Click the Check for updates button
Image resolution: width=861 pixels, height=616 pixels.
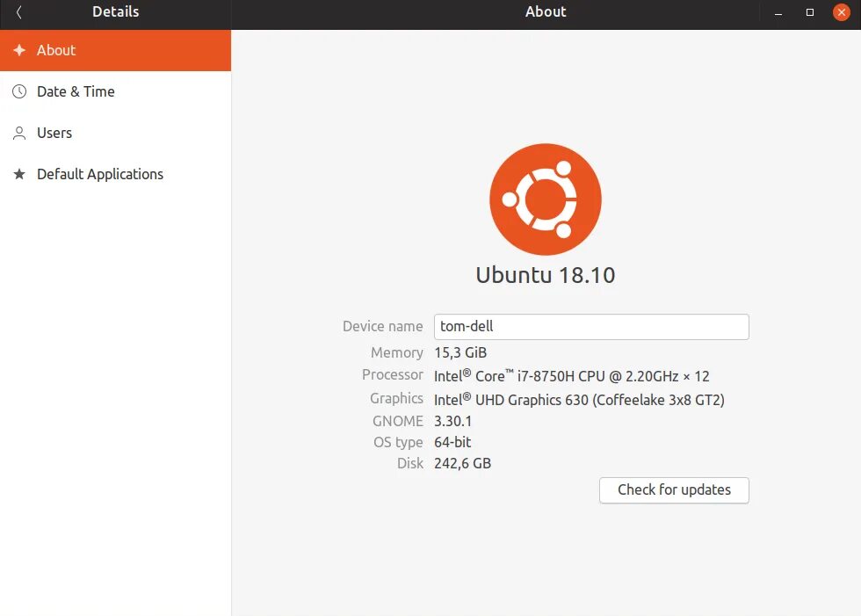tap(674, 489)
